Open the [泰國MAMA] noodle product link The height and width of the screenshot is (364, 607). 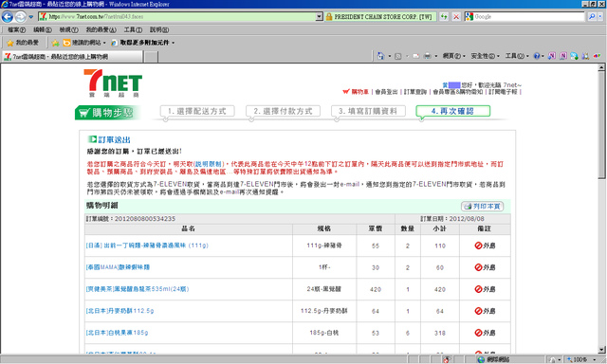click(118, 267)
